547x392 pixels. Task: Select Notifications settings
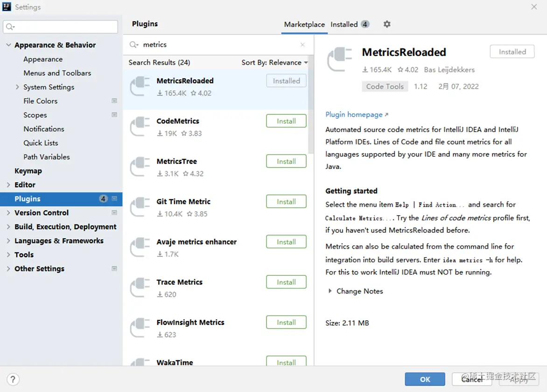click(44, 129)
